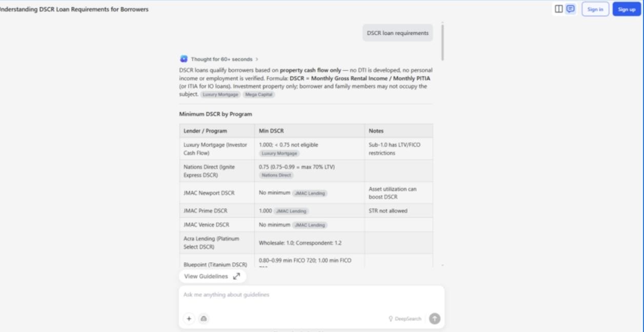Click '0.75 (0.75–0.99 = max 70% LTV)' text

pos(297,167)
